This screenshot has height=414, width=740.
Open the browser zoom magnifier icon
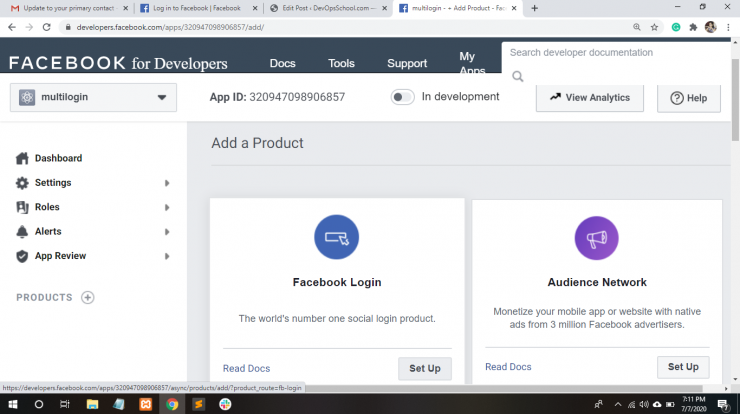pos(637,27)
